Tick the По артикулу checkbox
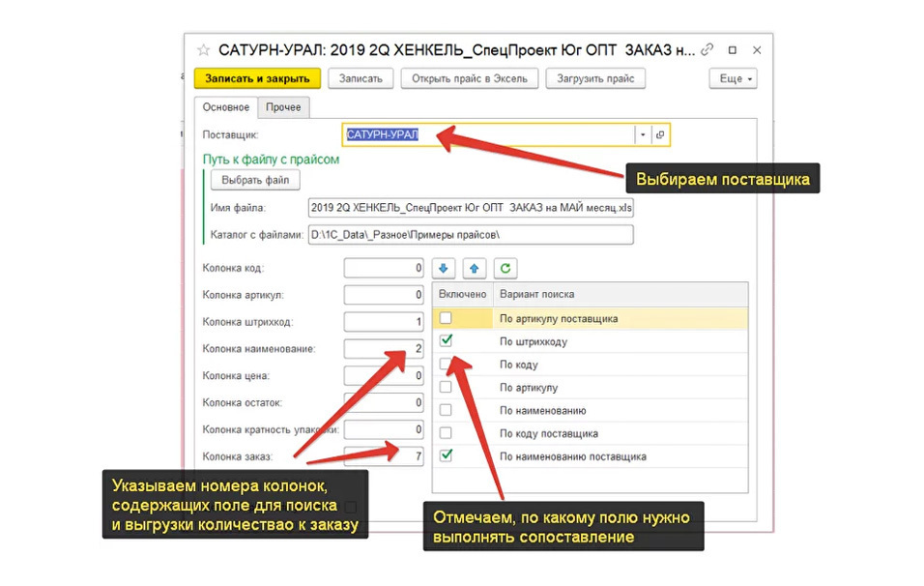 [447, 388]
